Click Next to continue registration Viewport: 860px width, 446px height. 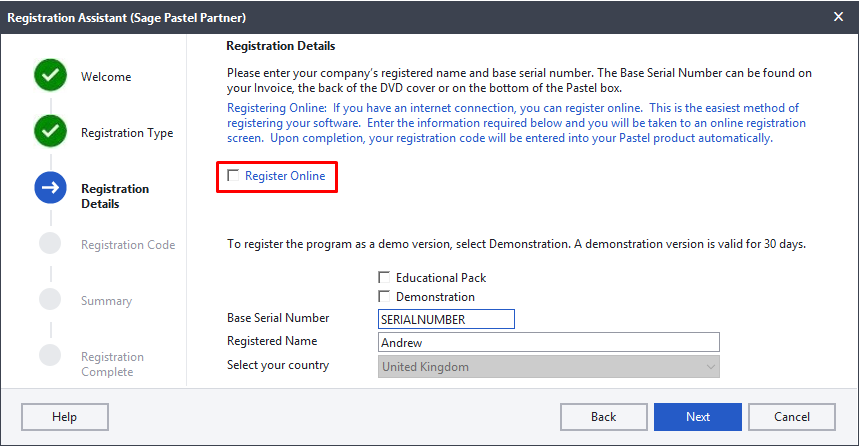click(698, 417)
